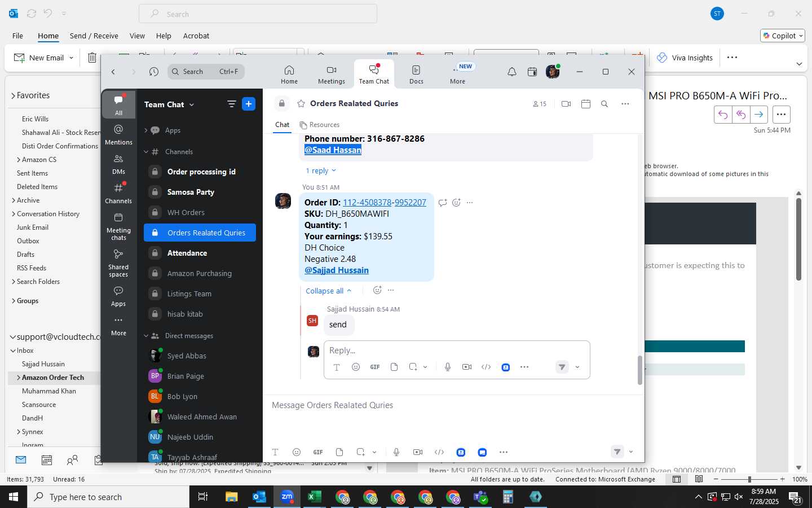Viewport: 812px width, 508px height.
Task: Open Excel from Windows taskbar
Action: coord(314,497)
